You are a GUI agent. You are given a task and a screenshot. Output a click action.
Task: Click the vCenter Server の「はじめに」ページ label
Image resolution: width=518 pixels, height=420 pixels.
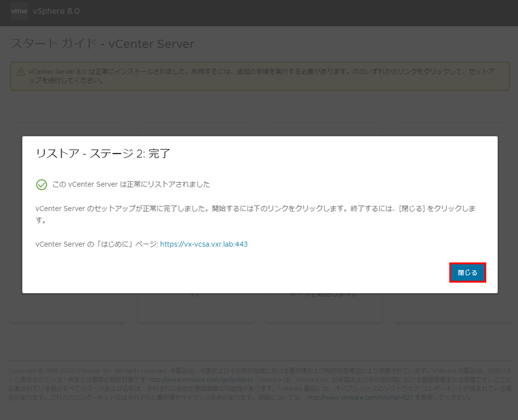[x=97, y=244]
